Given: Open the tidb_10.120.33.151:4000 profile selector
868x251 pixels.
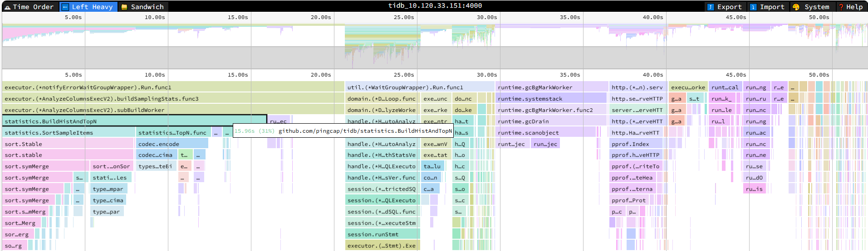Looking at the screenshot, I should [435, 6].
